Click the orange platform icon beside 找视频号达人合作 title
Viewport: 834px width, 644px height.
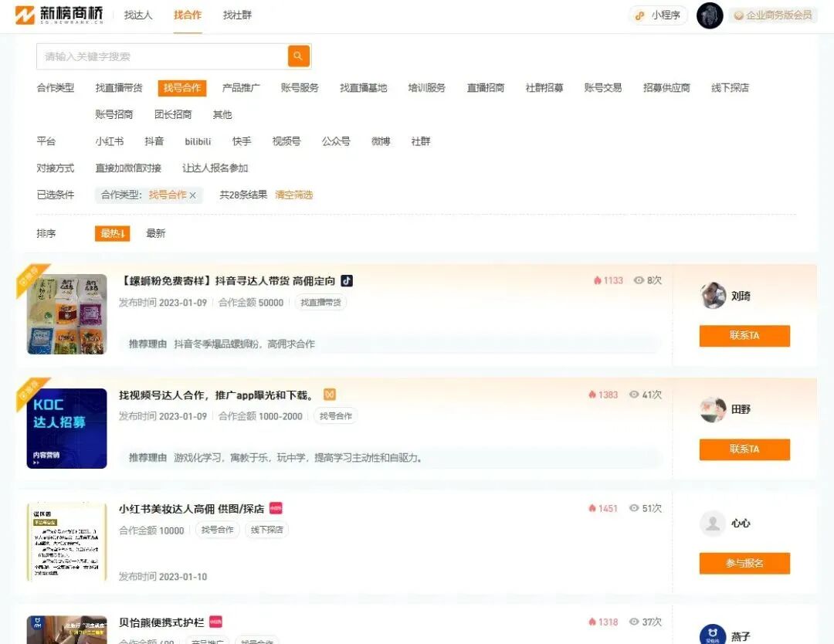[330, 395]
